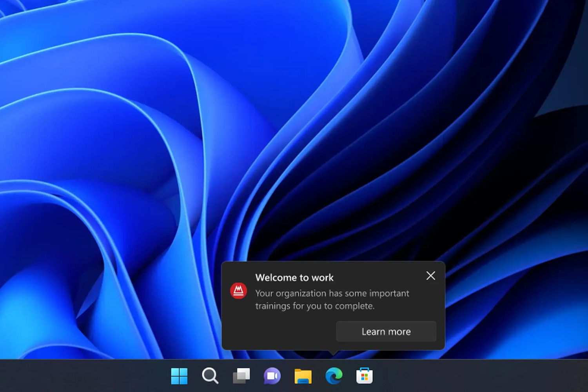Launch Teams Chat from taskbar

272,376
